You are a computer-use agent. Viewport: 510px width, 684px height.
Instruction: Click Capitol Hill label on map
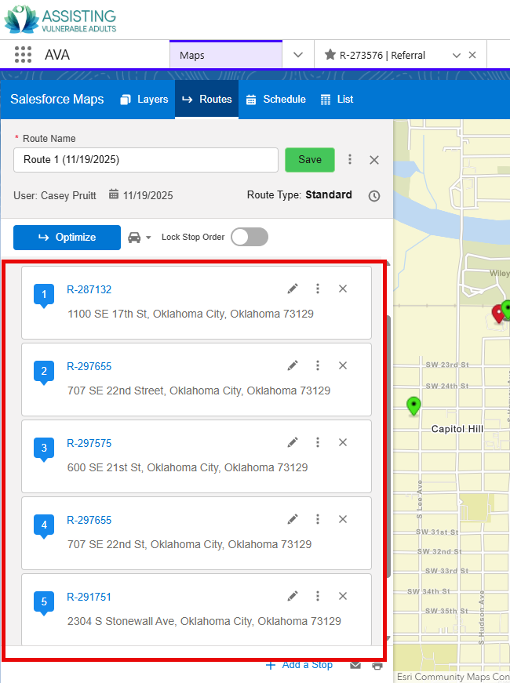[x=457, y=429]
